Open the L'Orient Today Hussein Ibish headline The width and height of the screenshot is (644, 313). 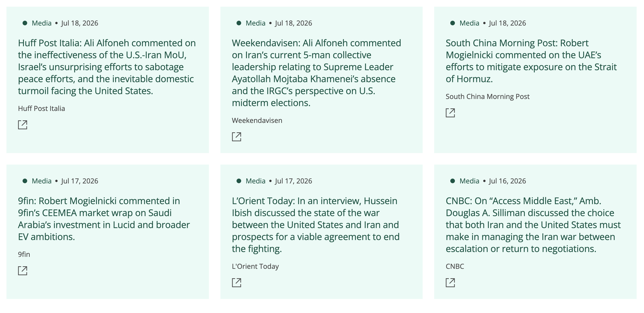[x=316, y=225]
